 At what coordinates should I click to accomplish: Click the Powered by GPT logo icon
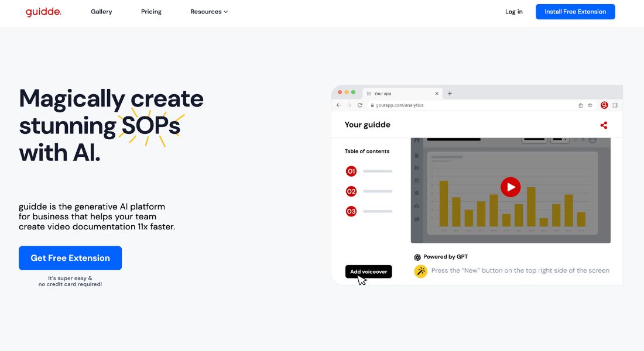pyautogui.click(x=417, y=257)
